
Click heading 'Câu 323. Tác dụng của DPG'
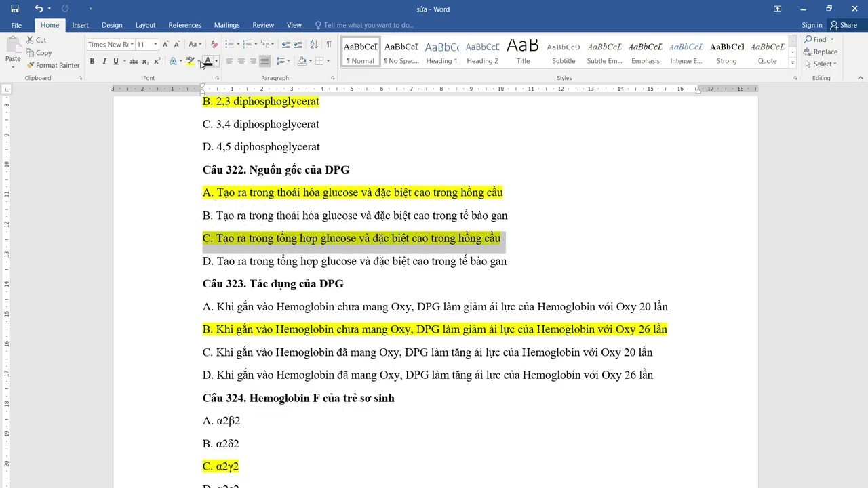click(273, 283)
